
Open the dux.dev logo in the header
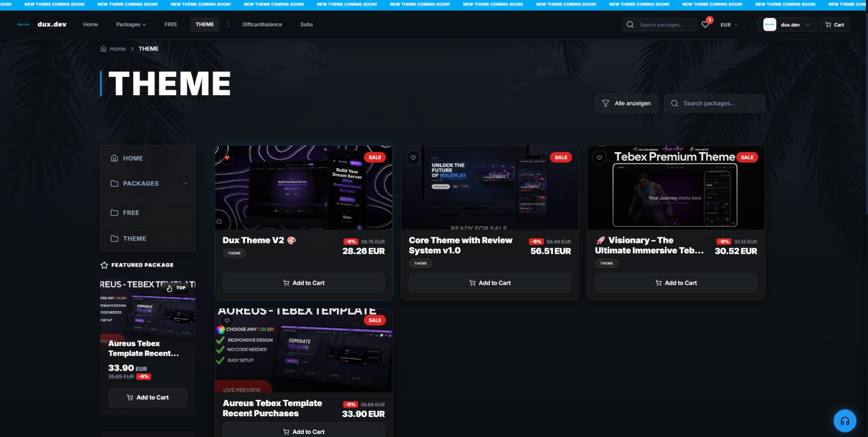(x=42, y=24)
